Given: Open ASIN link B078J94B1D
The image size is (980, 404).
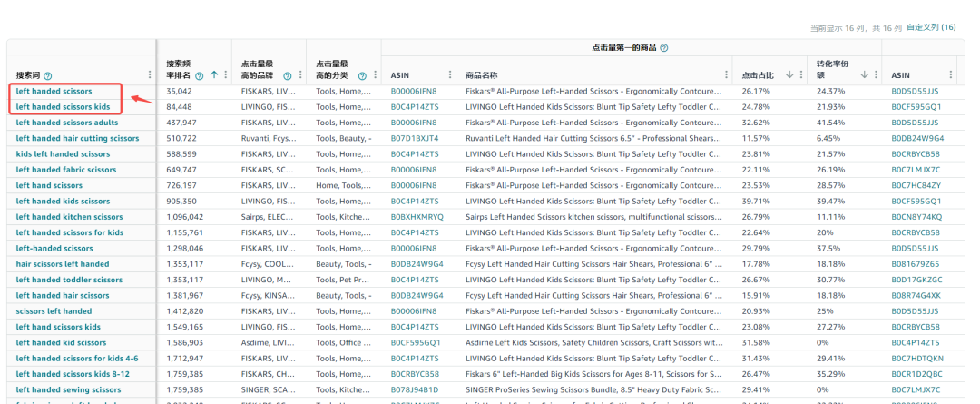Looking at the screenshot, I should point(415,389).
